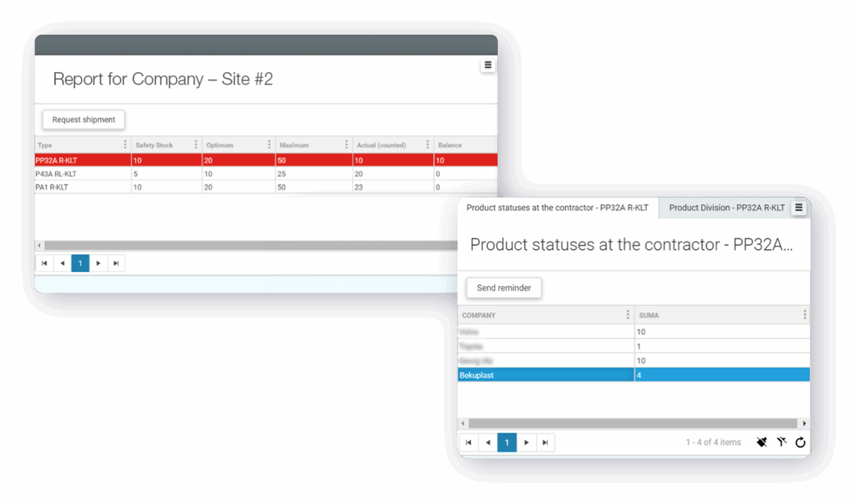The width and height of the screenshot is (858, 504).
Task: Open the COMPANY column options menu
Action: click(x=627, y=315)
